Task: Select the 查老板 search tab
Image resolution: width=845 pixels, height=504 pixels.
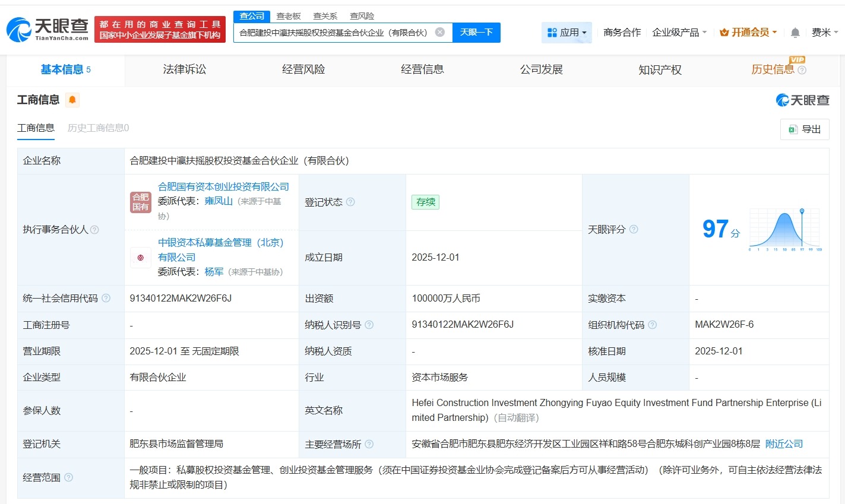Action: click(x=288, y=16)
